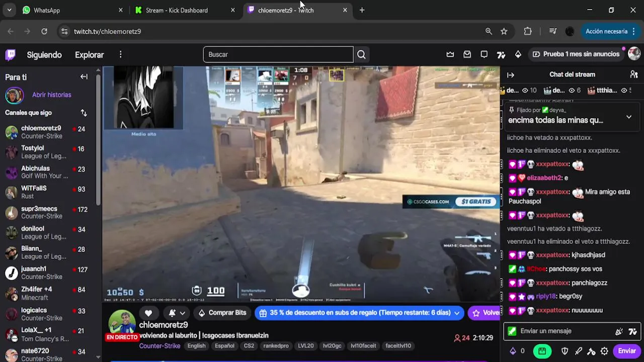Go to the Explorar page
The image size is (644, 362).
coord(89,55)
